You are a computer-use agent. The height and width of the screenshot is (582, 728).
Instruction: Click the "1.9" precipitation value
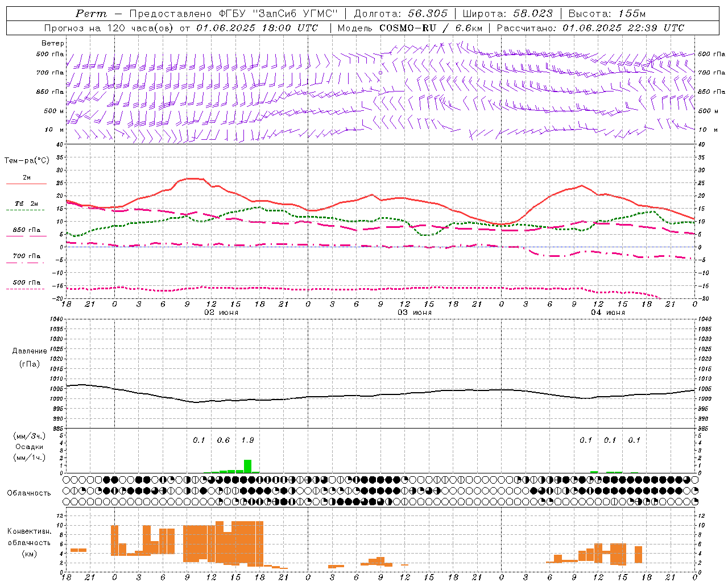247,440
